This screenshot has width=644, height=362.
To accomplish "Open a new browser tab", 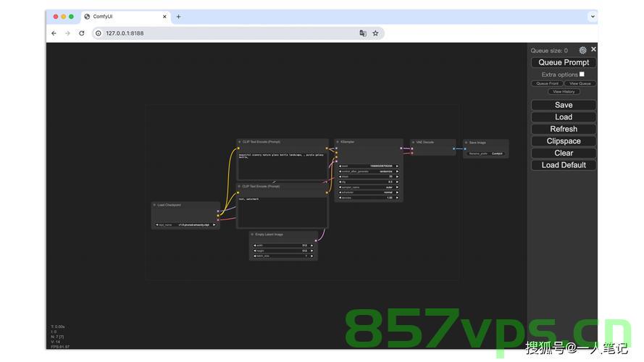I will [178, 17].
